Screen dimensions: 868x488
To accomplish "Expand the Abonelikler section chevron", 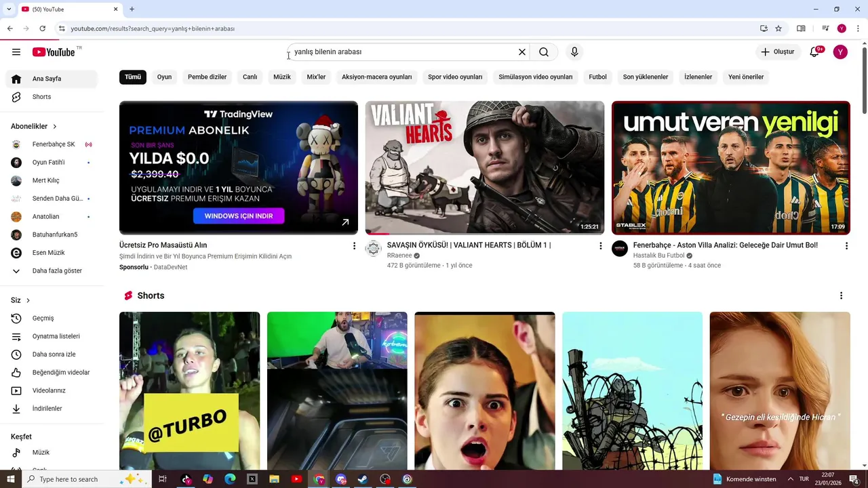I will 55,127.
